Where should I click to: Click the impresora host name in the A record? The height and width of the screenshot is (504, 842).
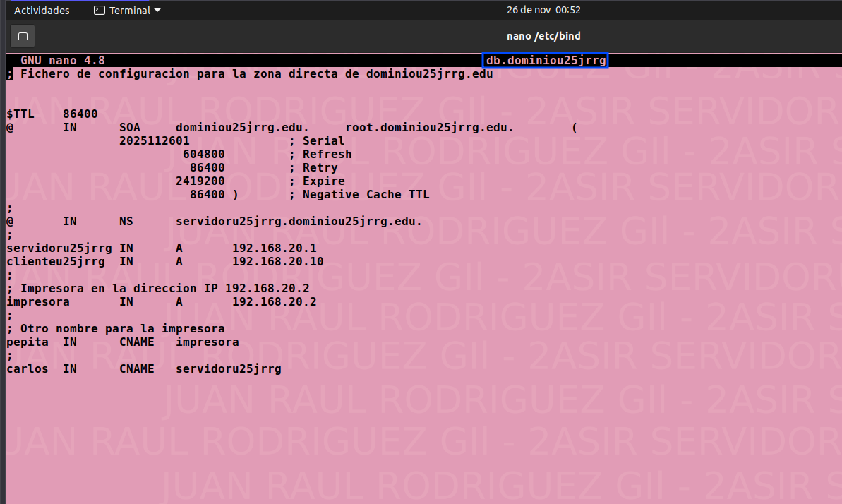pos(38,302)
